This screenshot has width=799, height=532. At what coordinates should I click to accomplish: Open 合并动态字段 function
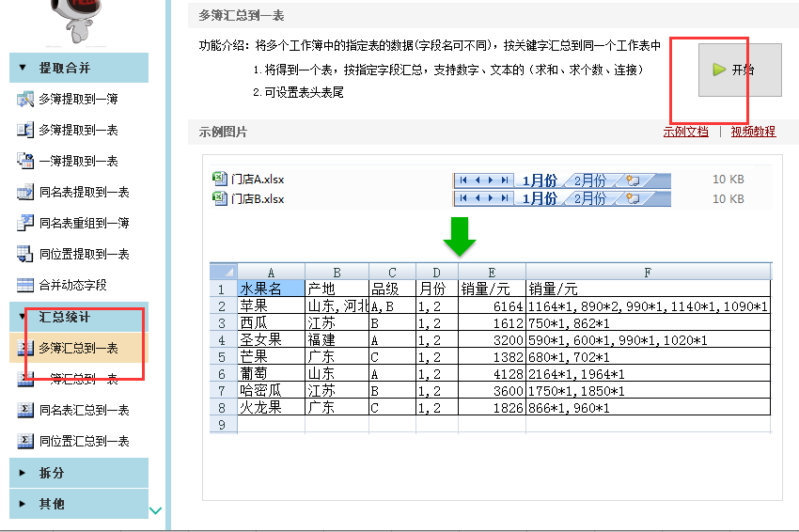[x=79, y=285]
